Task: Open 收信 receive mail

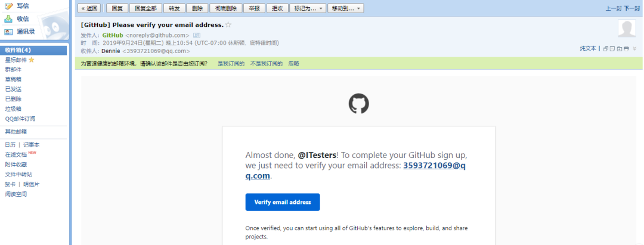Action: click(x=23, y=19)
